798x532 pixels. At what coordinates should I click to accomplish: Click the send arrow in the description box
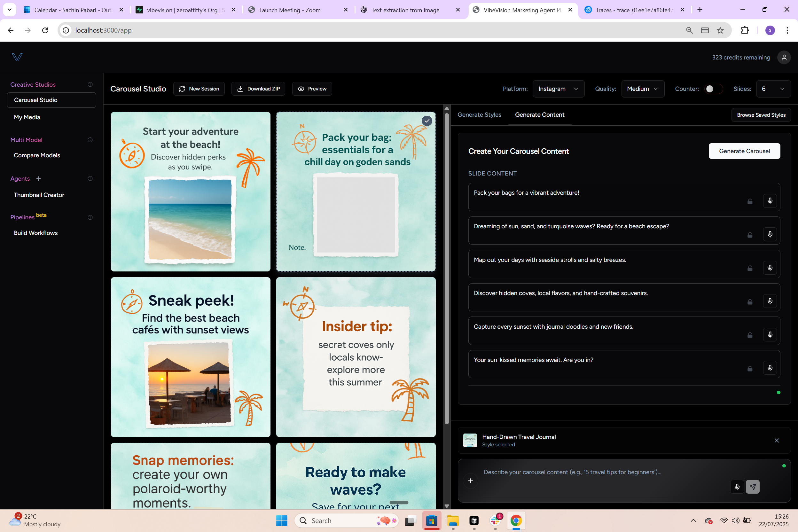pyautogui.click(x=753, y=487)
